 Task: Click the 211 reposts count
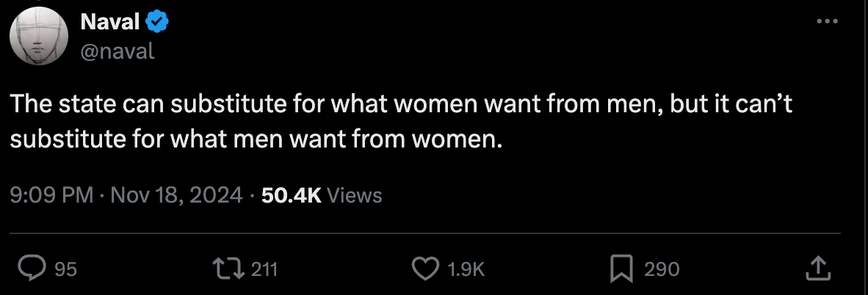click(x=264, y=270)
